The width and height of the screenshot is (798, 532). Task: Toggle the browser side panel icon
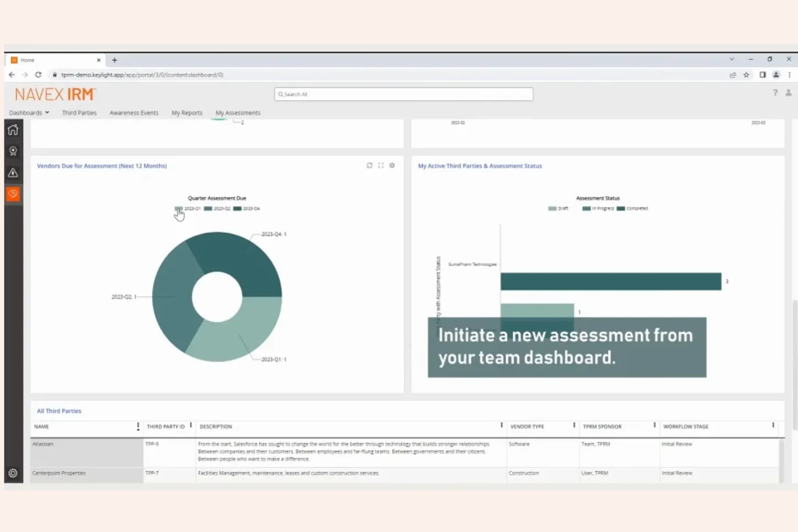[762, 75]
